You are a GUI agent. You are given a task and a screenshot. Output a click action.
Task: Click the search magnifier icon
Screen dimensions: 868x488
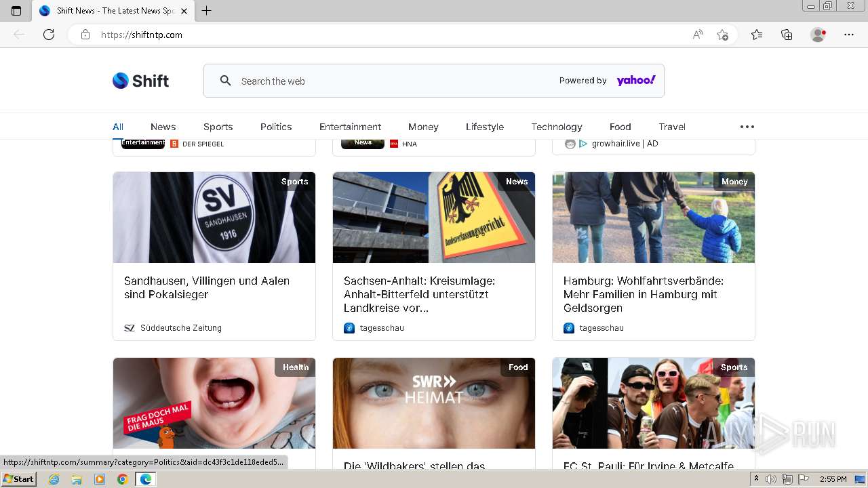point(226,81)
